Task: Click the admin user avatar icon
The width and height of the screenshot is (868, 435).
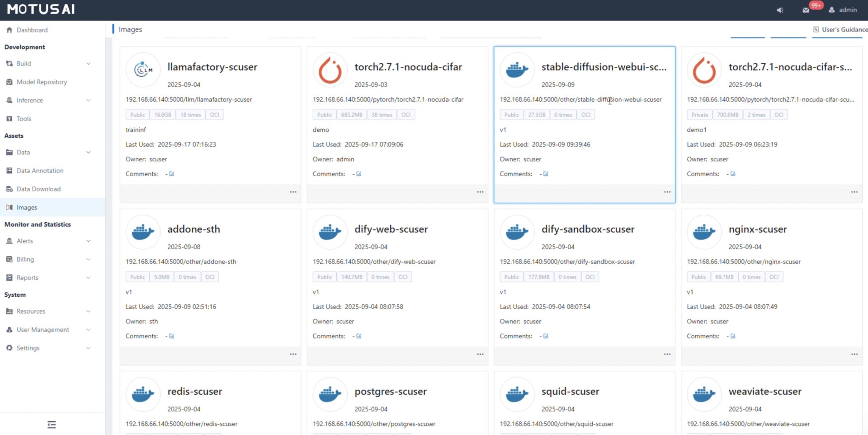Action: point(832,10)
